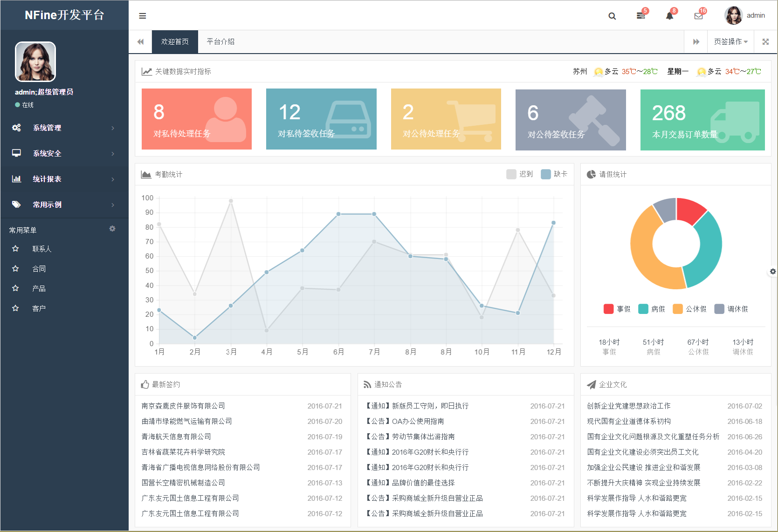Click the fullscreen icon in tab bar
The height and width of the screenshot is (532, 778).
tap(765, 41)
